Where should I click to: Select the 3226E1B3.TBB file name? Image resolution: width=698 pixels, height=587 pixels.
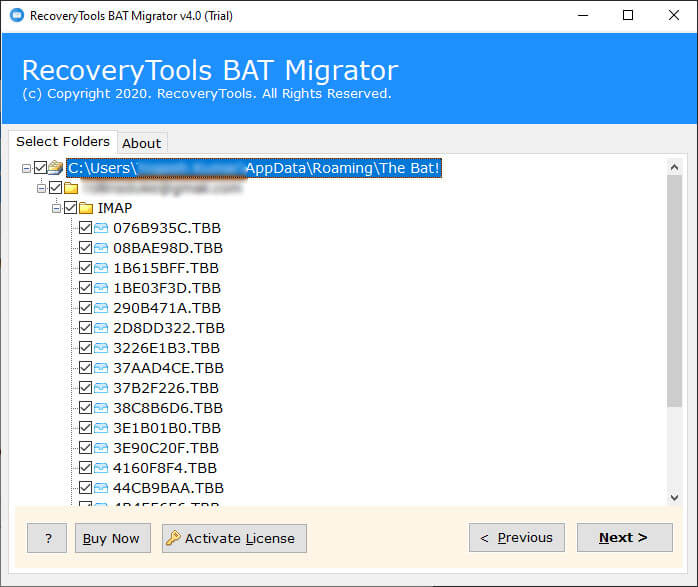tap(166, 348)
